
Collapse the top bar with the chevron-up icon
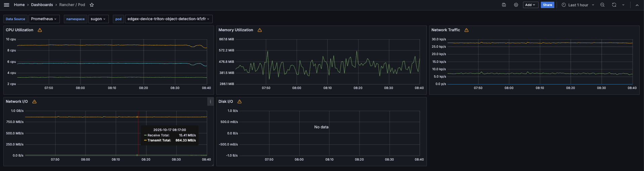point(637,5)
